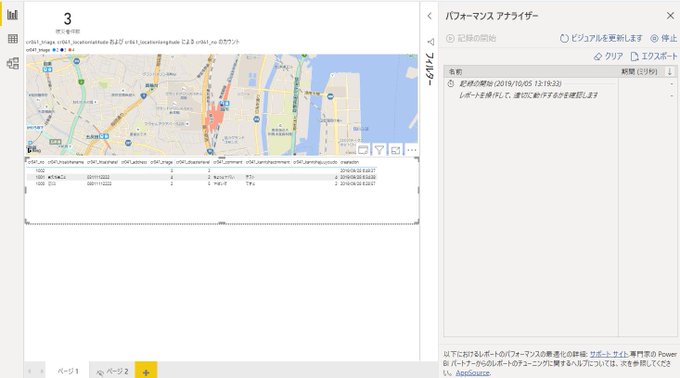The width and height of the screenshot is (680, 378).
Task: Open focus mode icon on visual header
Action: pyautogui.click(x=395, y=150)
